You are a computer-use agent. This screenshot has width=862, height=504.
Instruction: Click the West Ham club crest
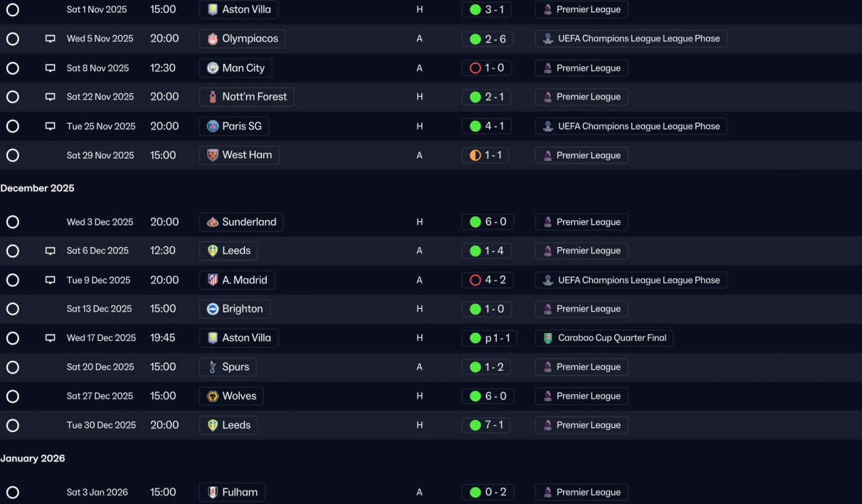213,155
